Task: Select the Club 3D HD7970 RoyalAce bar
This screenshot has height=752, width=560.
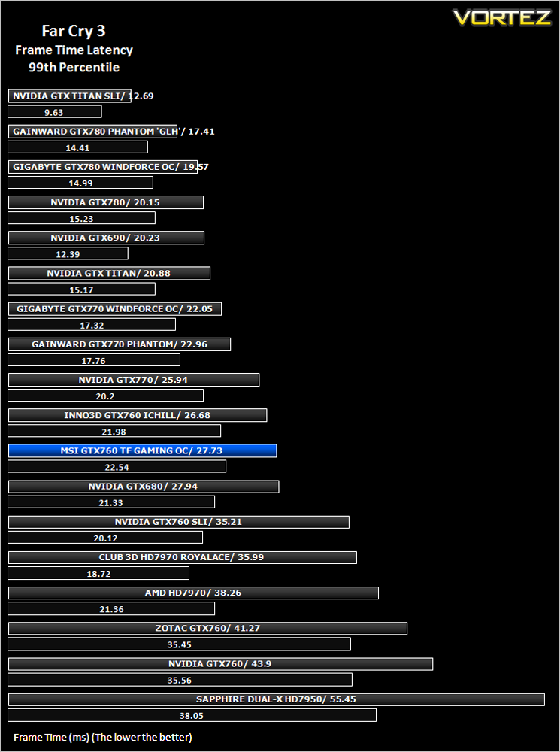Action: click(x=183, y=557)
